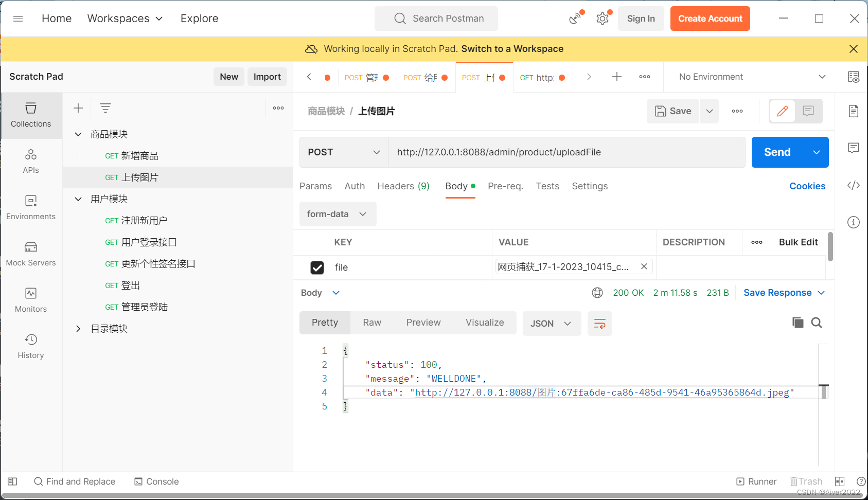Viewport: 868px width, 500px height.
Task: Open request options ellipsis beside Save
Action: click(x=737, y=111)
